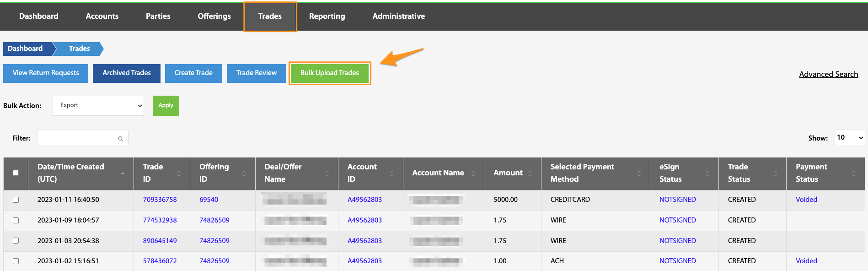The width and height of the screenshot is (868, 271).
Task: Open the Parties menu
Action: point(158,16)
